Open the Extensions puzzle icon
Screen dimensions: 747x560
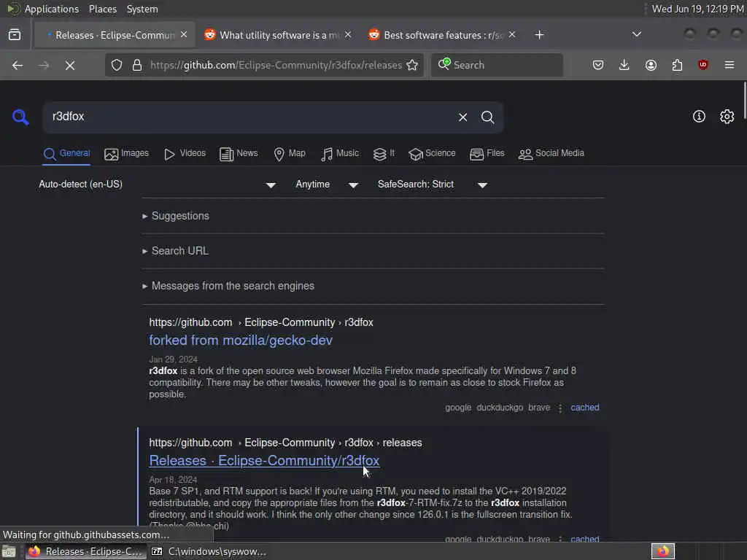coord(677,65)
